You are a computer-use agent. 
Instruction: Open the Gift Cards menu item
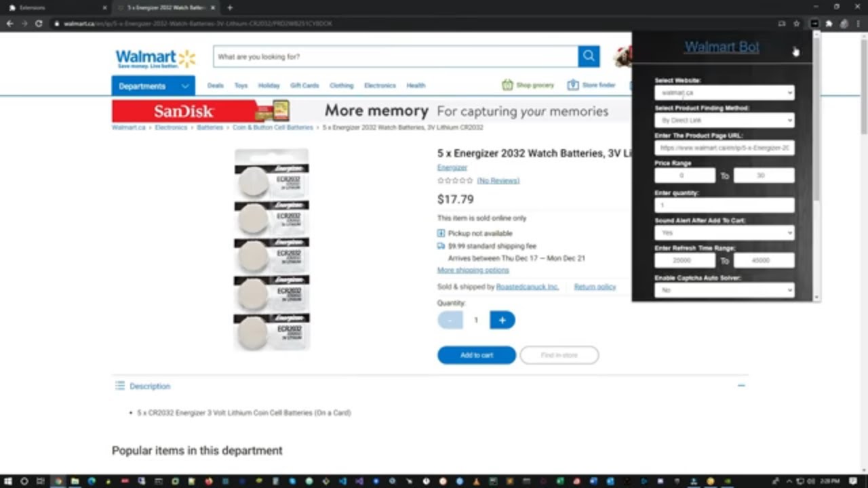(x=304, y=86)
